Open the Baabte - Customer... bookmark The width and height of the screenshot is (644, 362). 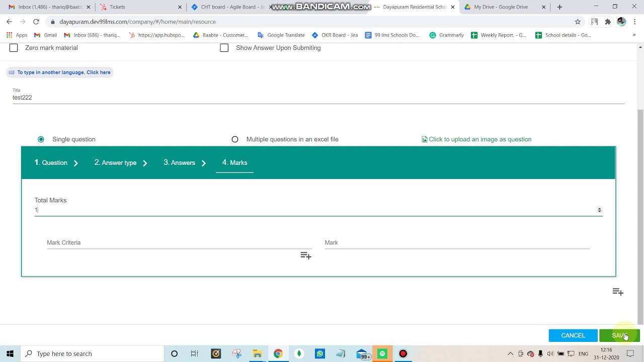click(x=220, y=35)
